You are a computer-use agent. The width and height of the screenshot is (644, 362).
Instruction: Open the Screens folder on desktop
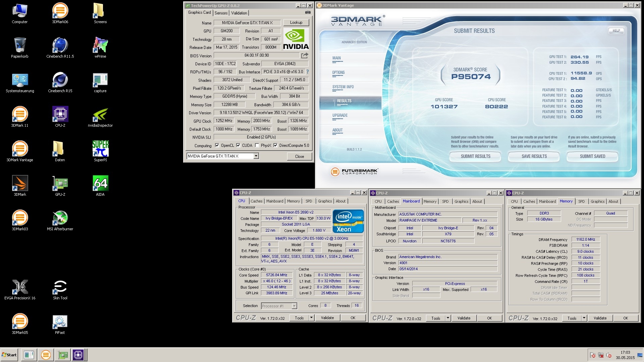pyautogui.click(x=100, y=13)
